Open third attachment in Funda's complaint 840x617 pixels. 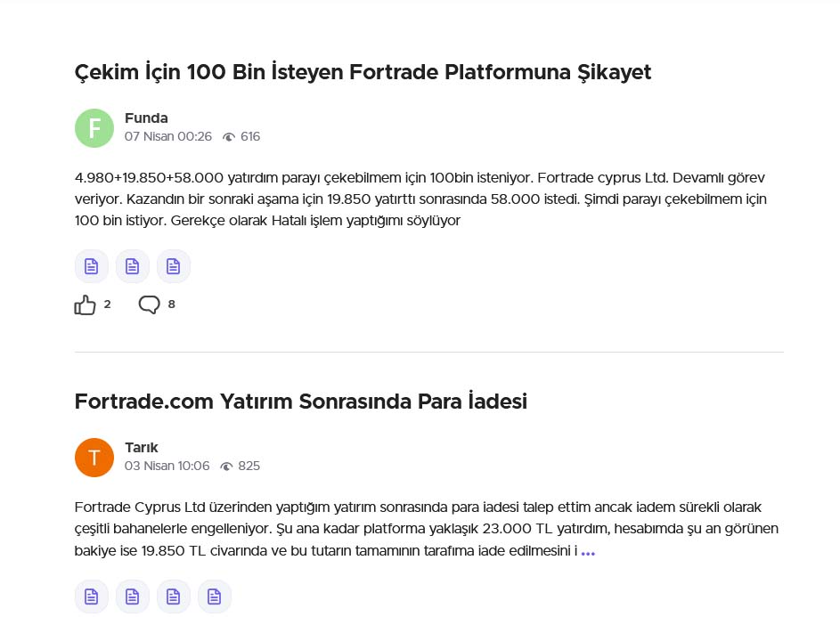click(173, 266)
